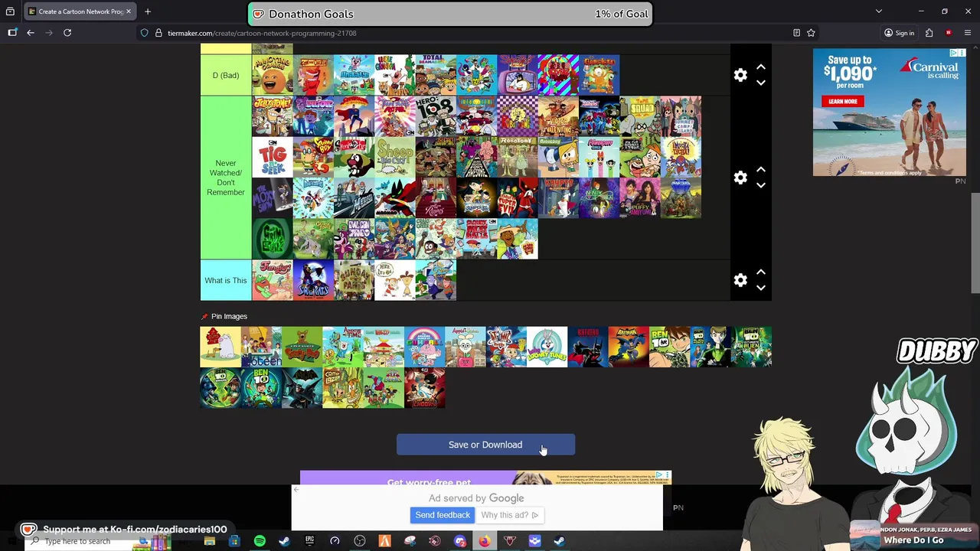Select the Evil Con Carne thumbnail
This screenshot has width=980, height=551.
354,239
